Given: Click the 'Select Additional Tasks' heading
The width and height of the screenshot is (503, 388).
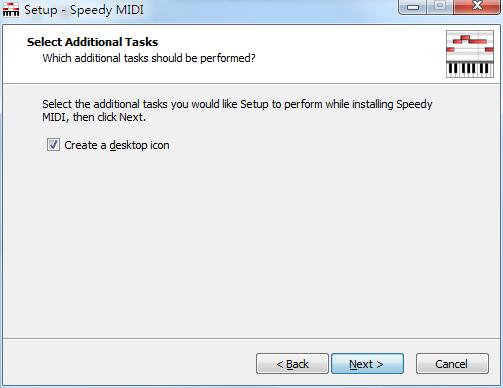Looking at the screenshot, I should click(92, 42).
